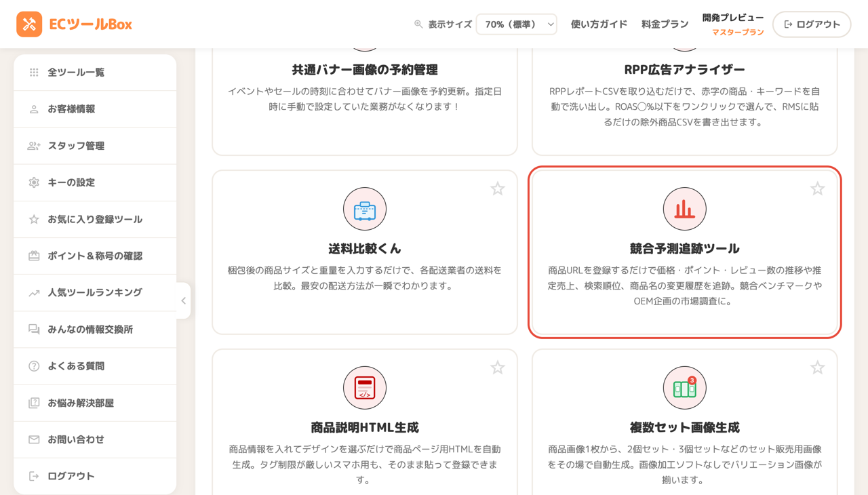Image resolution: width=868 pixels, height=495 pixels.
Task: Open 使い方ガイド in the top navigation
Action: (599, 24)
